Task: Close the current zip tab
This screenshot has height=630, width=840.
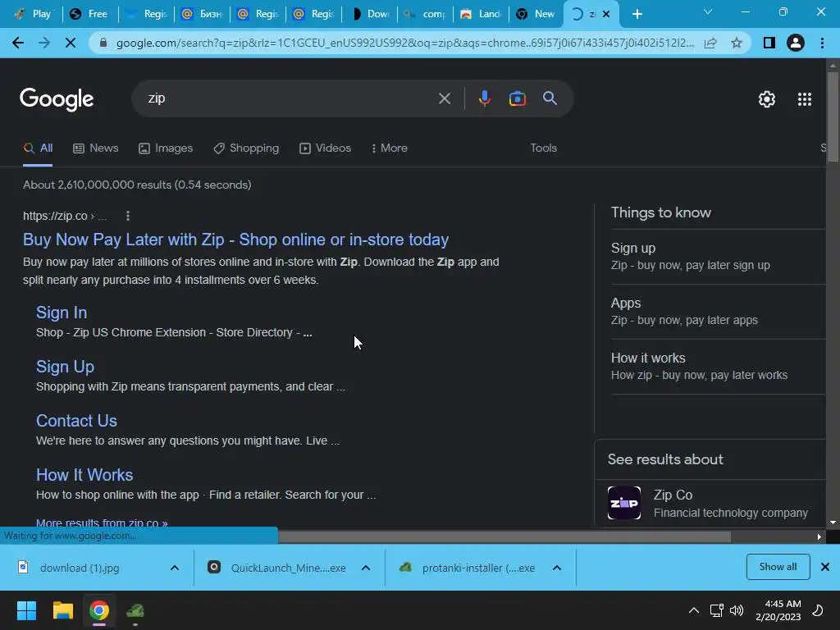Action: pos(606,14)
